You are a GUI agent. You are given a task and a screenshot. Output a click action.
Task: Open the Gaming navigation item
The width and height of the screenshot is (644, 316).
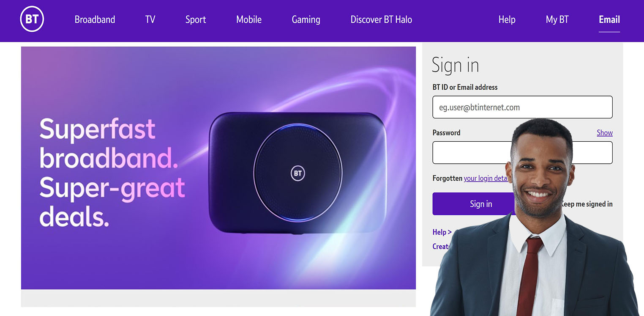pyautogui.click(x=306, y=19)
